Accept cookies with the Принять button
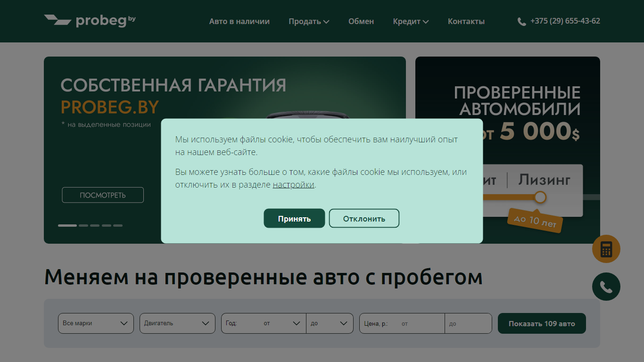Image resolution: width=644 pixels, height=362 pixels. pos(294,218)
